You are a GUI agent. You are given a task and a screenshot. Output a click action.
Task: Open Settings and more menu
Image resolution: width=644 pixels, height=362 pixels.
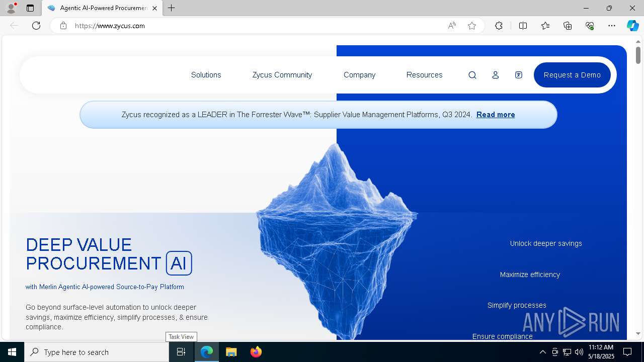(612, 26)
